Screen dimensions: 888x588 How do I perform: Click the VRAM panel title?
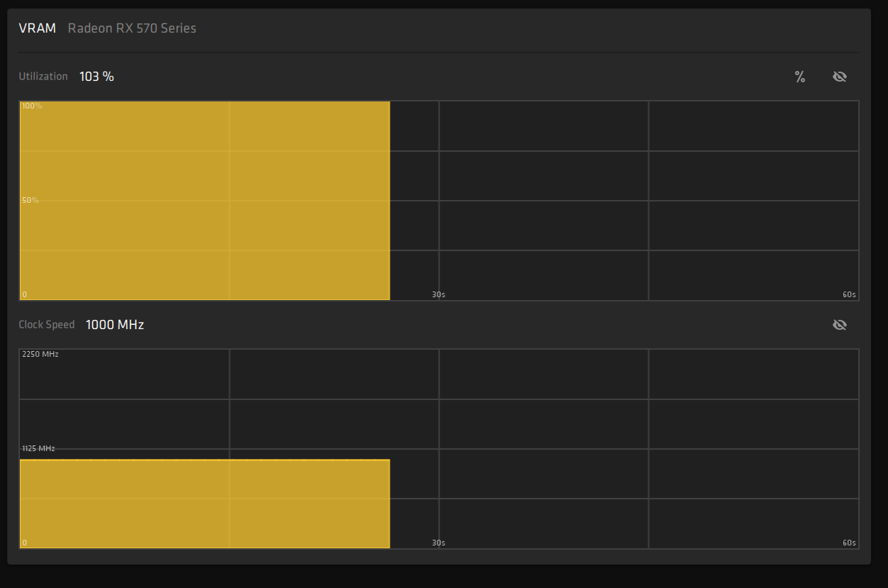37,28
